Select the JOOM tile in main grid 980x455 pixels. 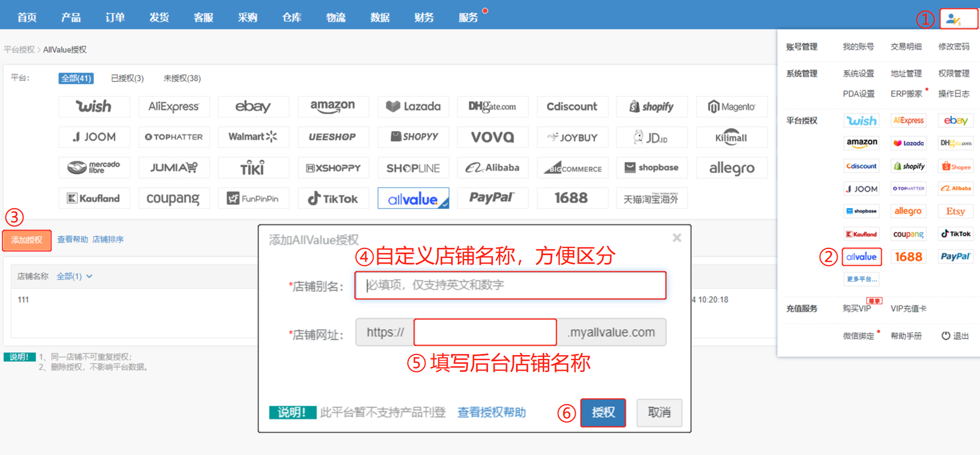click(94, 137)
